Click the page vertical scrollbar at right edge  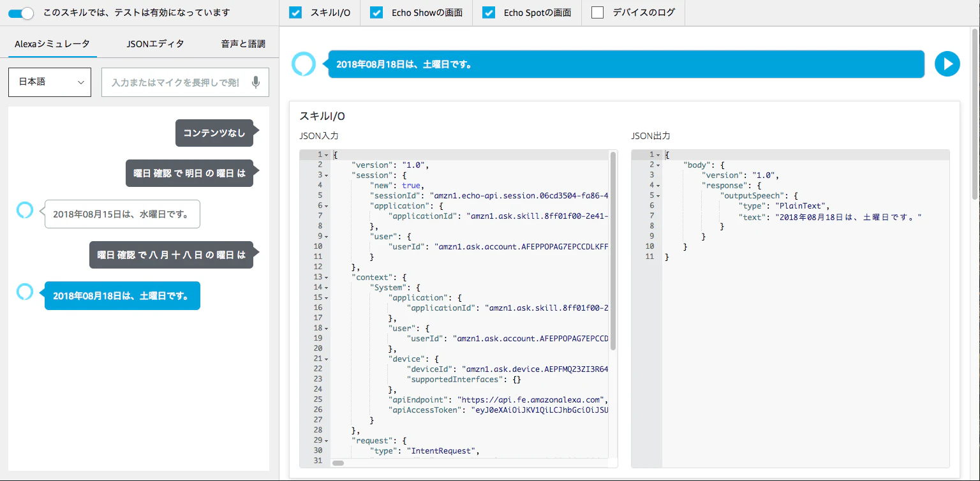click(x=975, y=115)
